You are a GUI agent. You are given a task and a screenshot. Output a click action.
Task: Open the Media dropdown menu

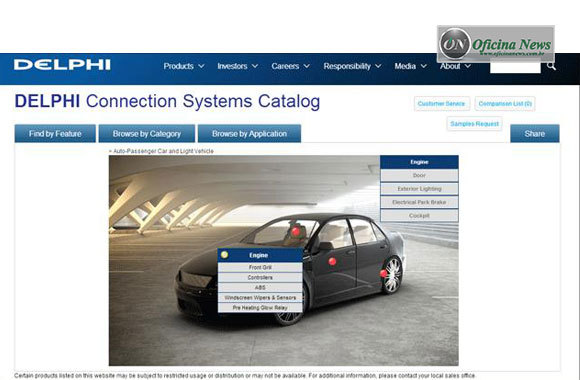tap(411, 66)
